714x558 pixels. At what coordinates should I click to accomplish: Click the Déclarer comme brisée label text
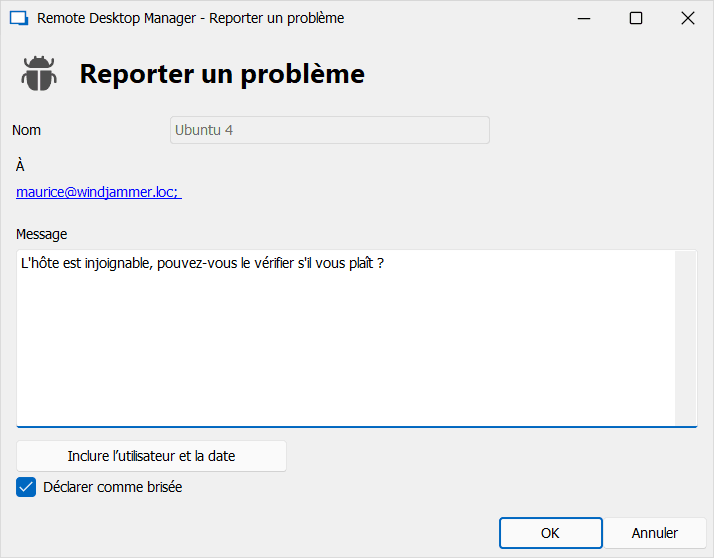coord(113,487)
